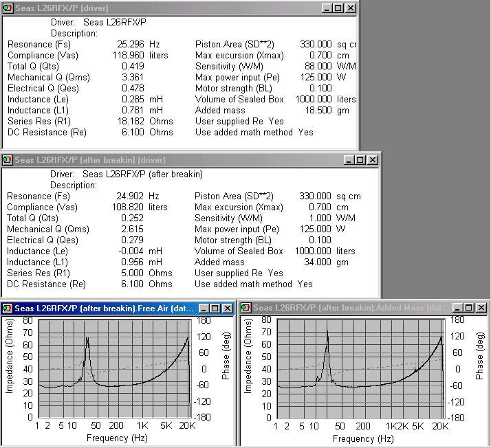Maximize the Free Air graph window
Viewport: 491px width, 448px height.
tap(215, 309)
